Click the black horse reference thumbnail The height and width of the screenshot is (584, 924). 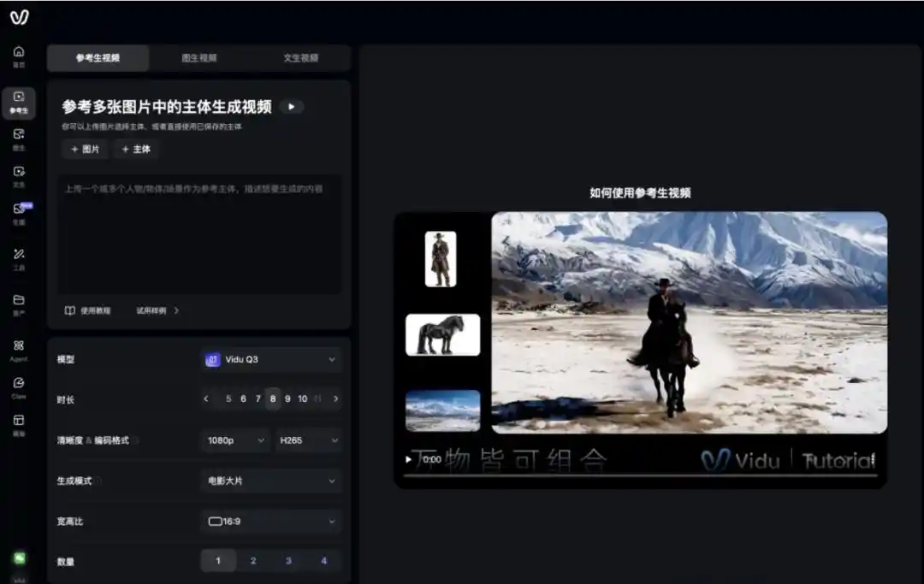pos(442,334)
